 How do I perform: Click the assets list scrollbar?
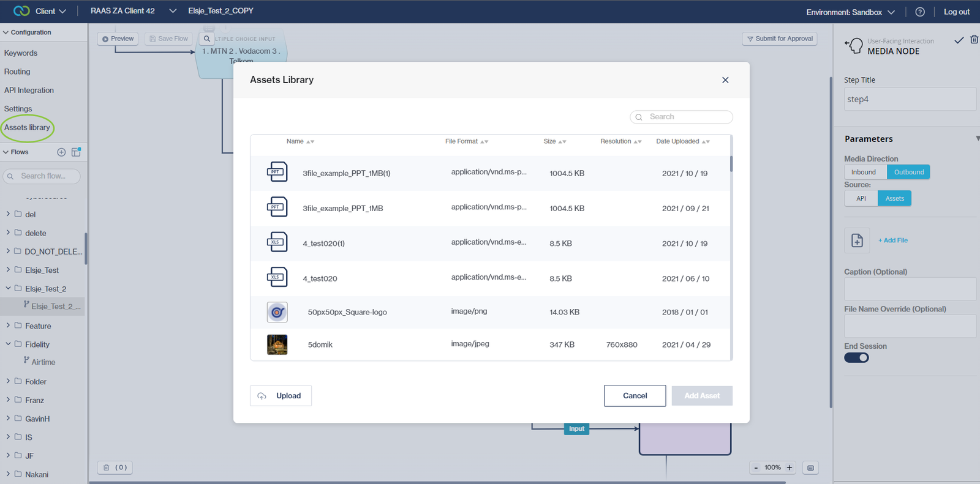[731, 164]
